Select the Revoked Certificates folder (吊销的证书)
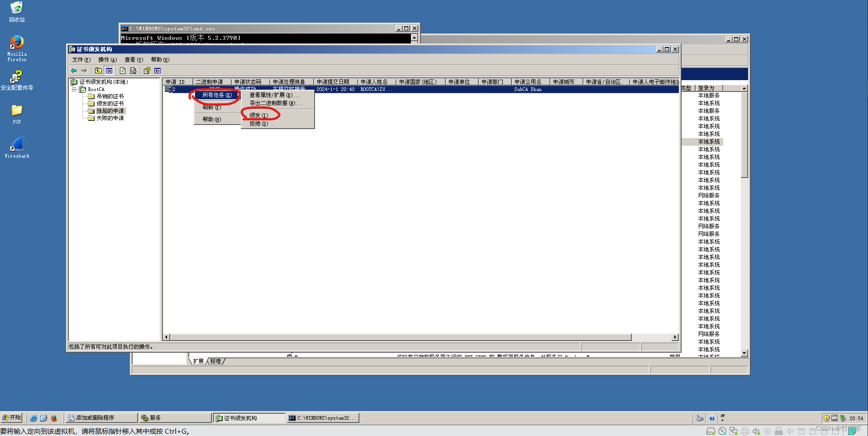The width and height of the screenshot is (868, 436). [110, 96]
